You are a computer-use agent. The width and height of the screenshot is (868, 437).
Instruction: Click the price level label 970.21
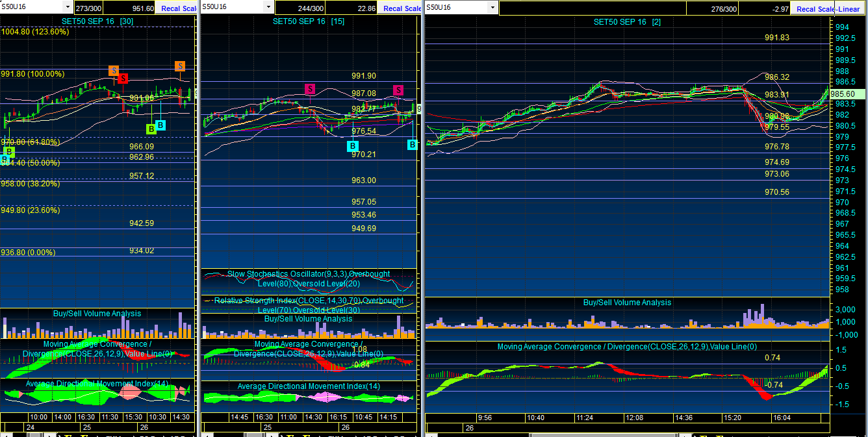[x=364, y=155]
